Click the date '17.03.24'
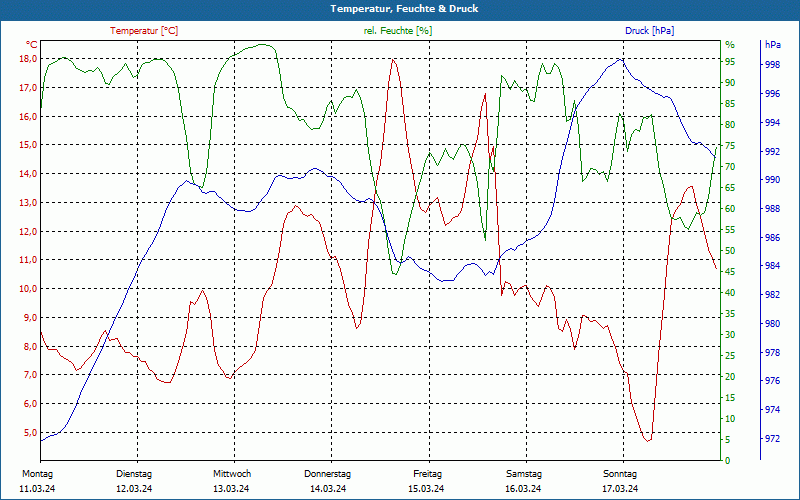The image size is (800, 500). click(620, 489)
